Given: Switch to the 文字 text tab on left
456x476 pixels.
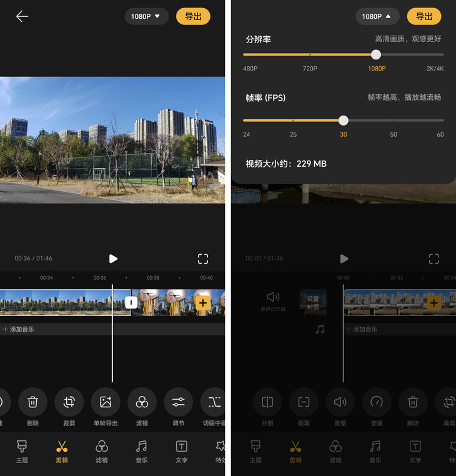Looking at the screenshot, I should click(x=182, y=452).
